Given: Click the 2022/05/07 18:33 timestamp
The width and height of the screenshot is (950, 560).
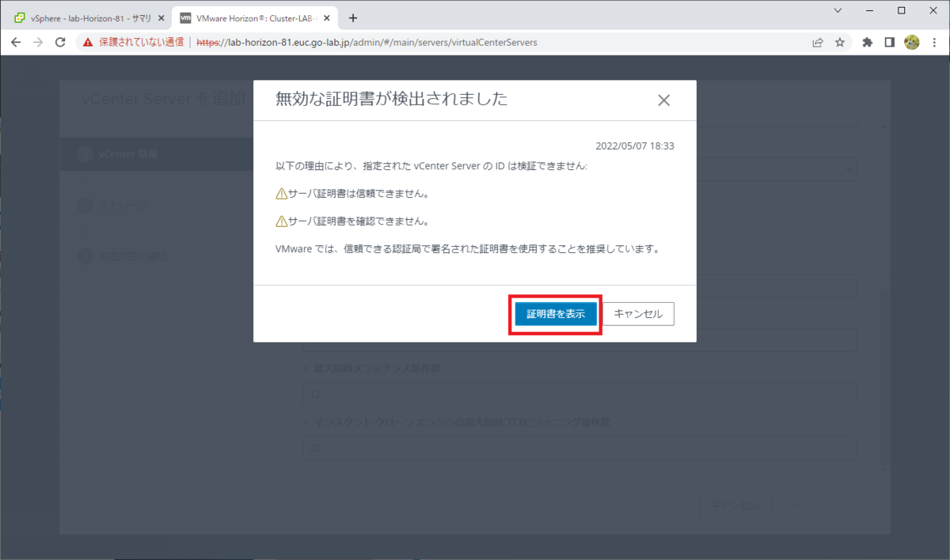Looking at the screenshot, I should [635, 146].
